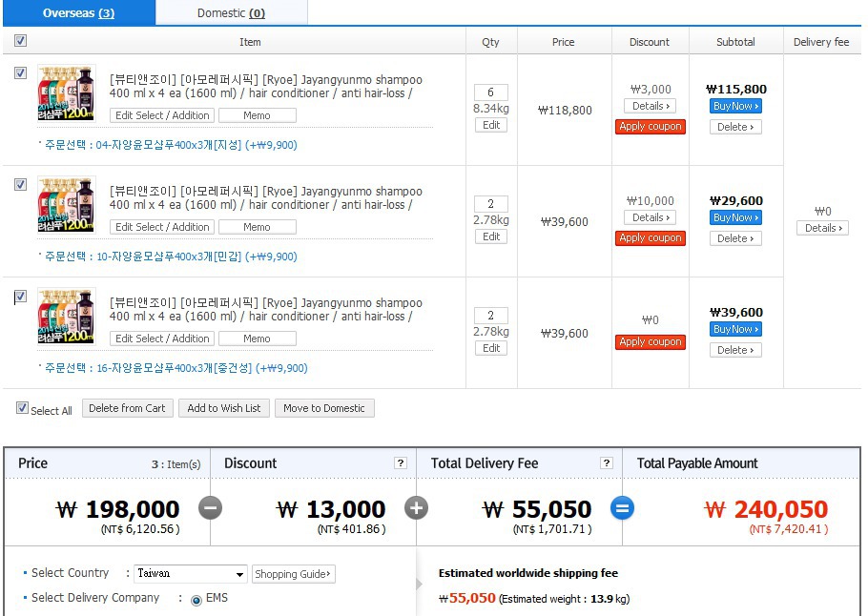Screen dimensions: 868x616
Task: Open the product thumbnail of the third cart item
Action: [x=67, y=316]
